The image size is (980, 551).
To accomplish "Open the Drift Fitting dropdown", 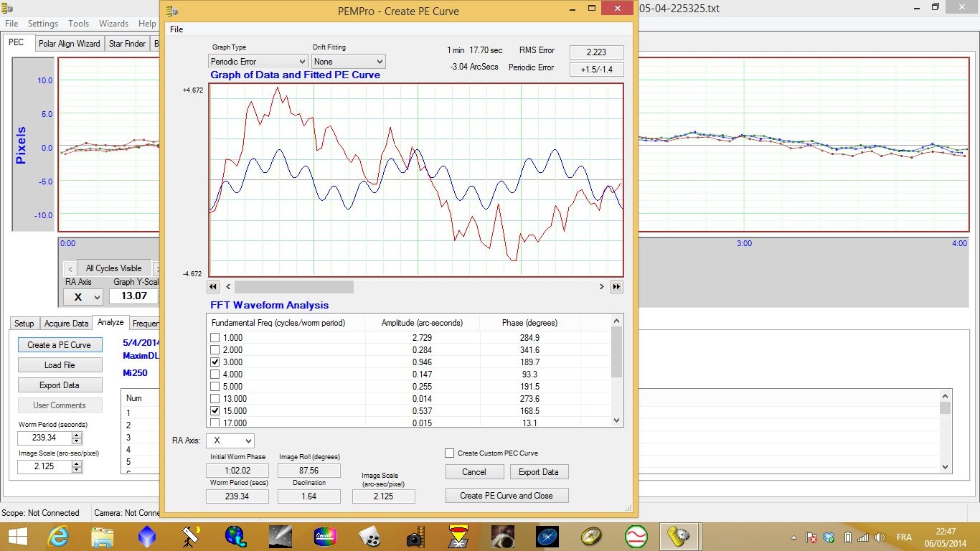I will click(349, 62).
